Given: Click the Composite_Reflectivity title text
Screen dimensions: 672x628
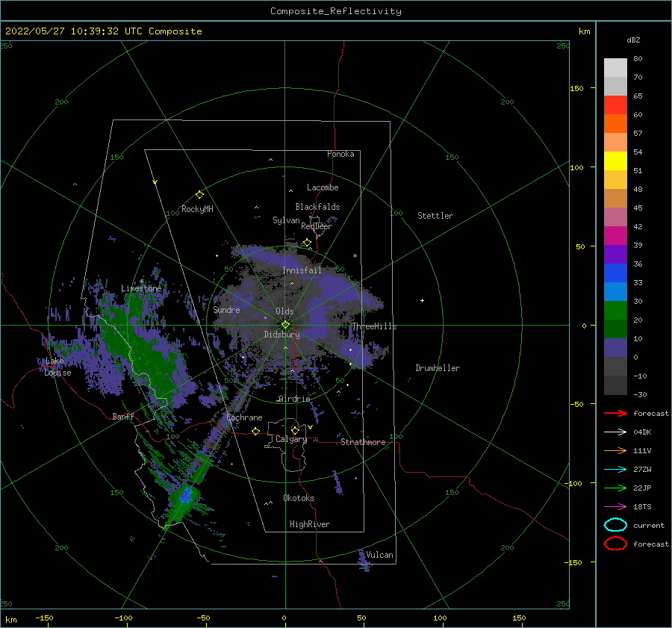Looking at the screenshot, I should (336, 11).
